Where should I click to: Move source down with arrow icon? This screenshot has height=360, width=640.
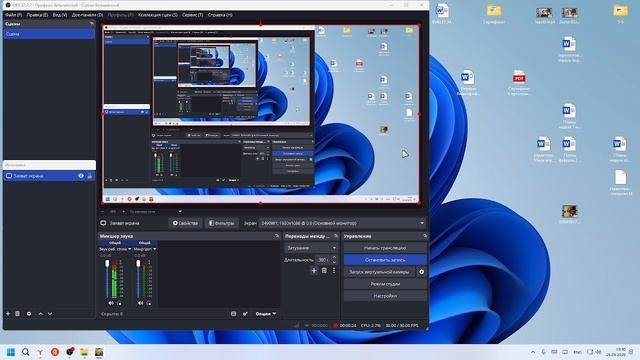click(x=50, y=313)
